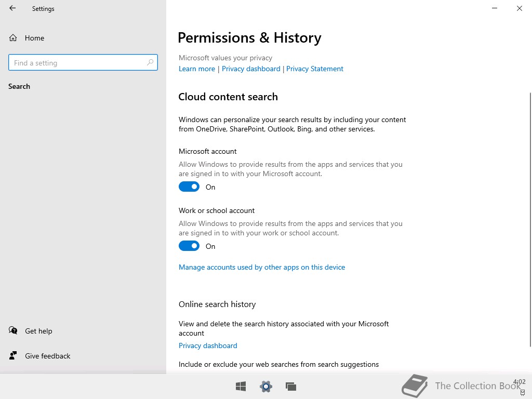Open Manage accounts used by other apps
532x399 pixels.
pos(262,268)
